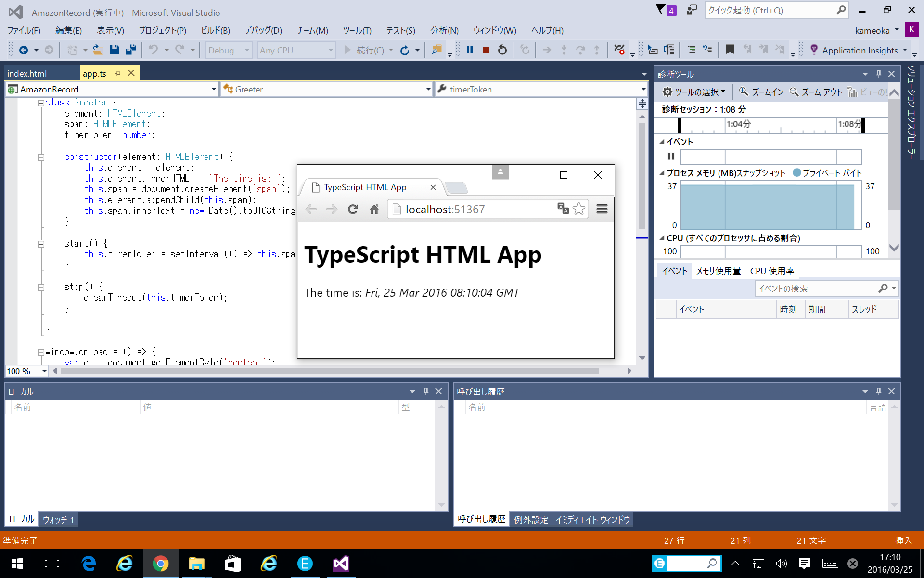Click the Zoom In magnifier in Diagnostic Tools
The height and width of the screenshot is (578, 924).
tap(744, 92)
